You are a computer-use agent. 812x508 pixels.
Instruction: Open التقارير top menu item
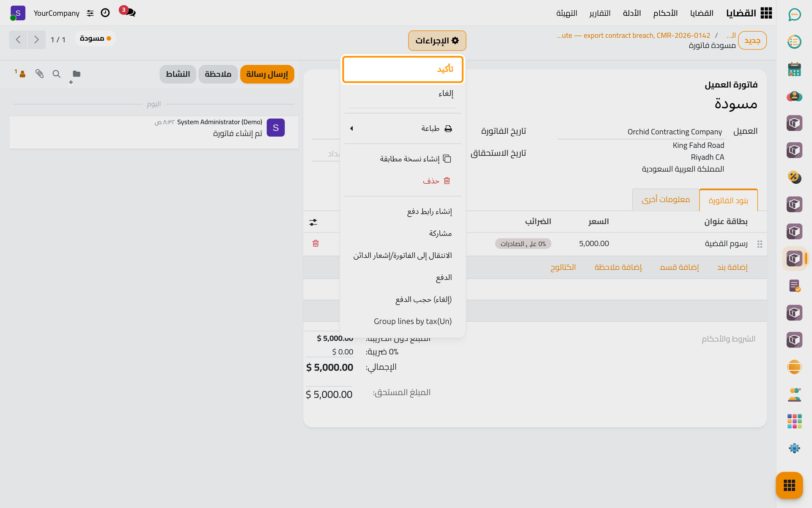pyautogui.click(x=600, y=13)
